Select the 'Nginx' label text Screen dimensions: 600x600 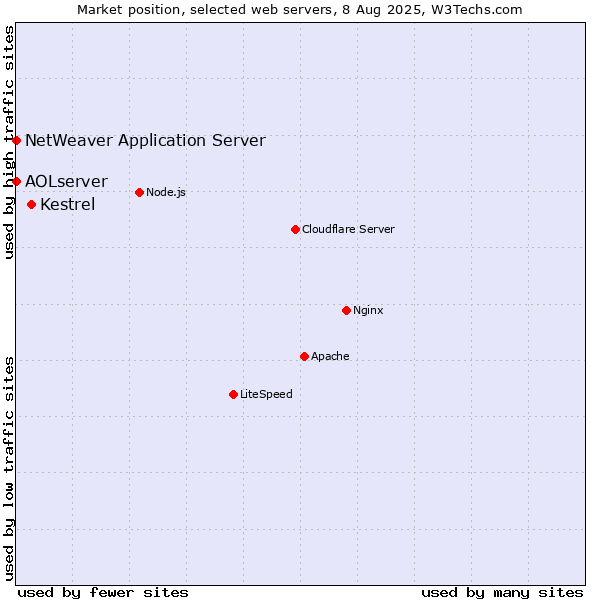coord(368,310)
